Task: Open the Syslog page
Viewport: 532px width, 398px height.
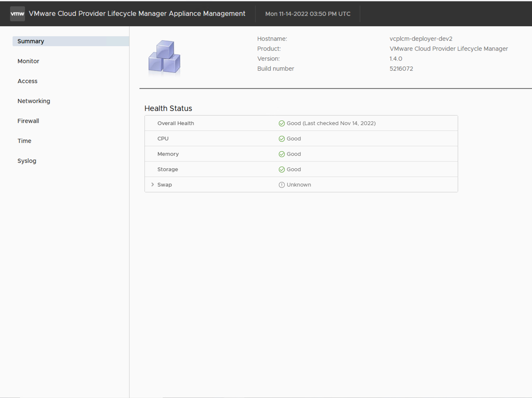Action: click(27, 161)
